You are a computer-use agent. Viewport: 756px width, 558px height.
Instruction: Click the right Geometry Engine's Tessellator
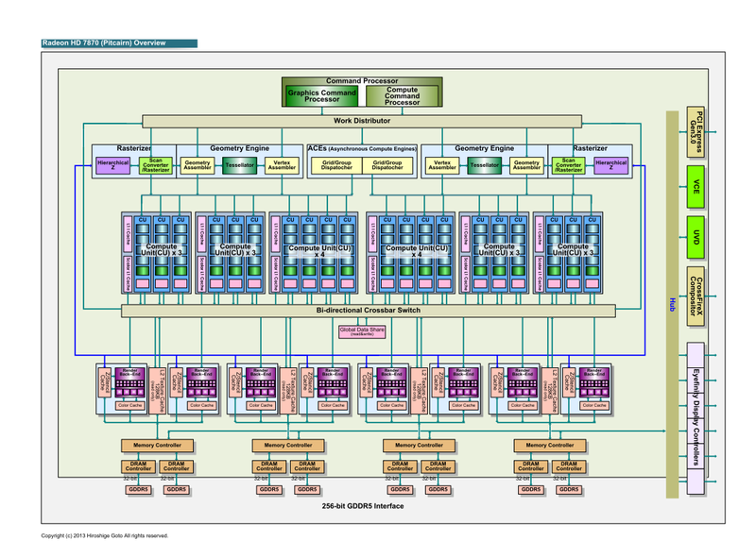485,166
